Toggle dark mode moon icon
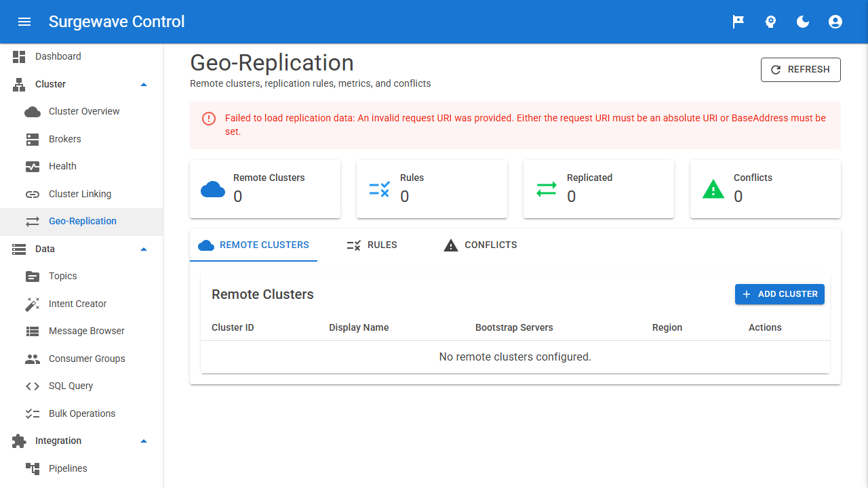 click(803, 22)
